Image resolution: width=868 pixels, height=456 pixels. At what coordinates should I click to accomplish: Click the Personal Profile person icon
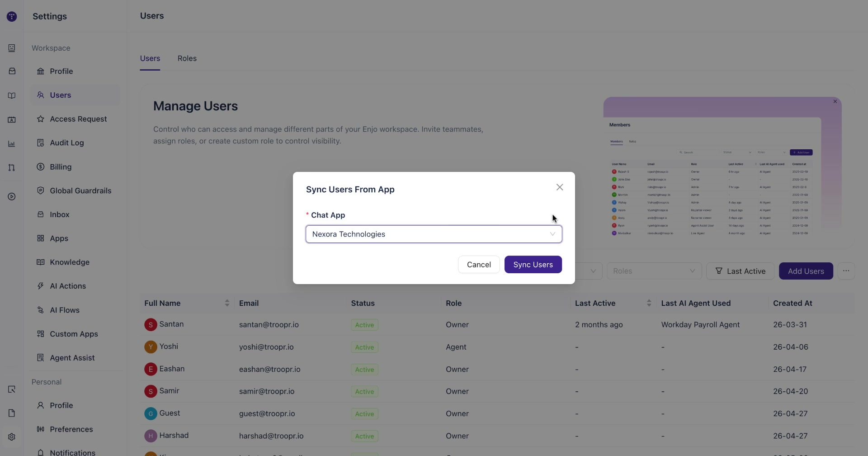[41, 405]
